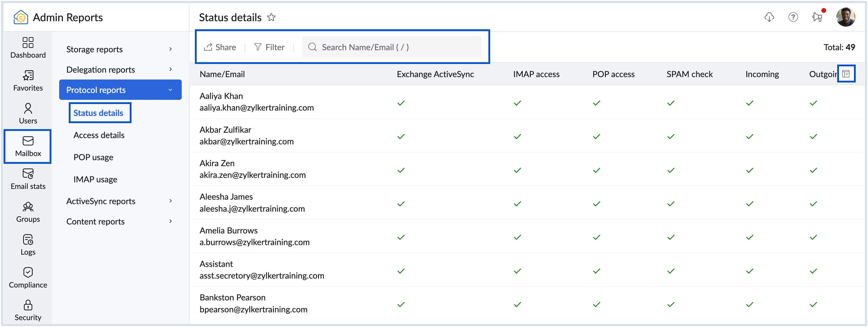
Task: Click the download cloud icon
Action: coord(769,17)
